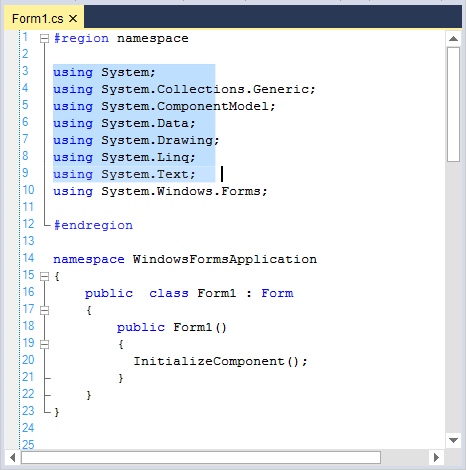Close the Form1.cs tab
The image size is (466, 470).
(x=73, y=19)
